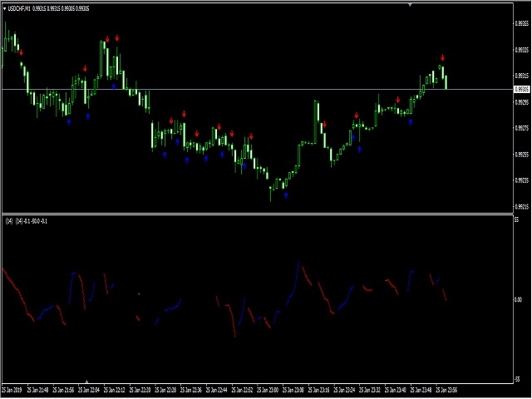Click the 25 Jan 2019 time axis label
This screenshot has height=399, width=532.
point(12,390)
